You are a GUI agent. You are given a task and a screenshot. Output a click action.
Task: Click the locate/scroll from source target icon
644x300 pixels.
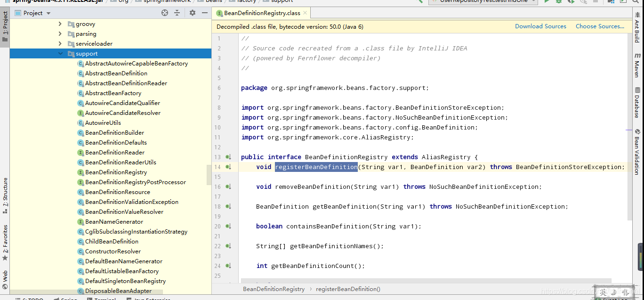coord(165,13)
